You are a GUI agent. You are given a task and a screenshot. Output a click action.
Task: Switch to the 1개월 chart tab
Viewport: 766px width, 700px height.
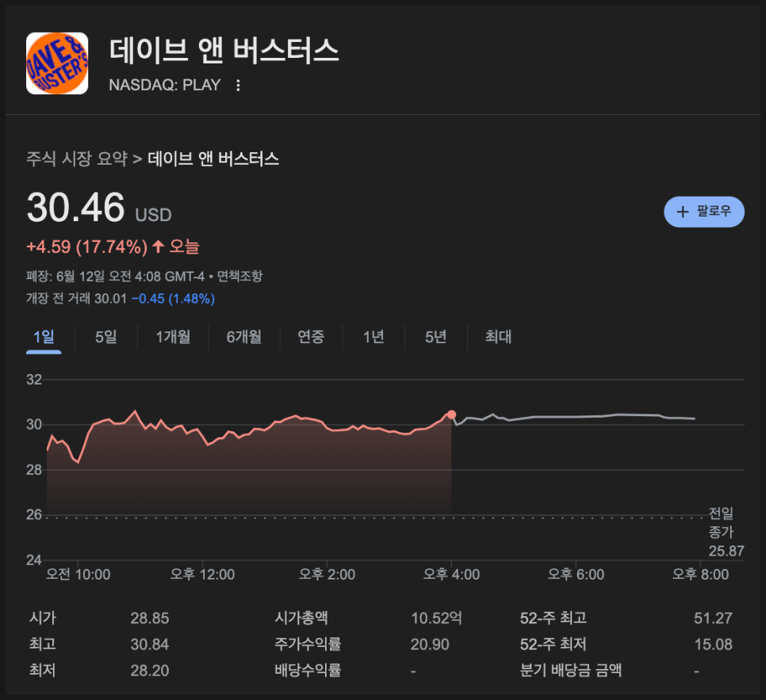[173, 337]
